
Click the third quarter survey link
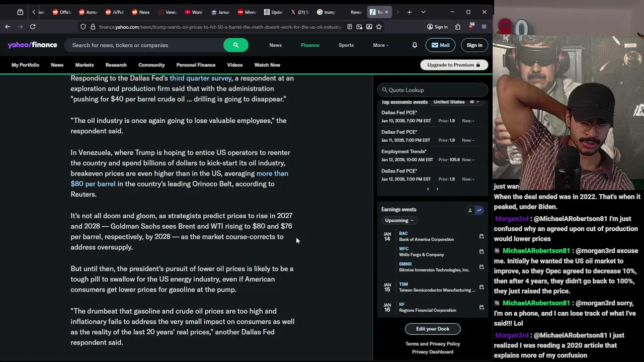(200, 78)
